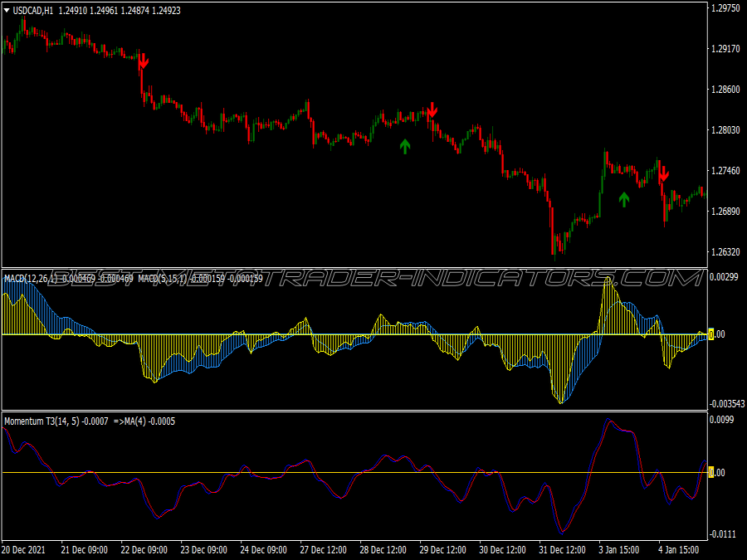The height and width of the screenshot is (560, 747).
Task: Click the 1.26890 price scale value
Action: (x=725, y=211)
